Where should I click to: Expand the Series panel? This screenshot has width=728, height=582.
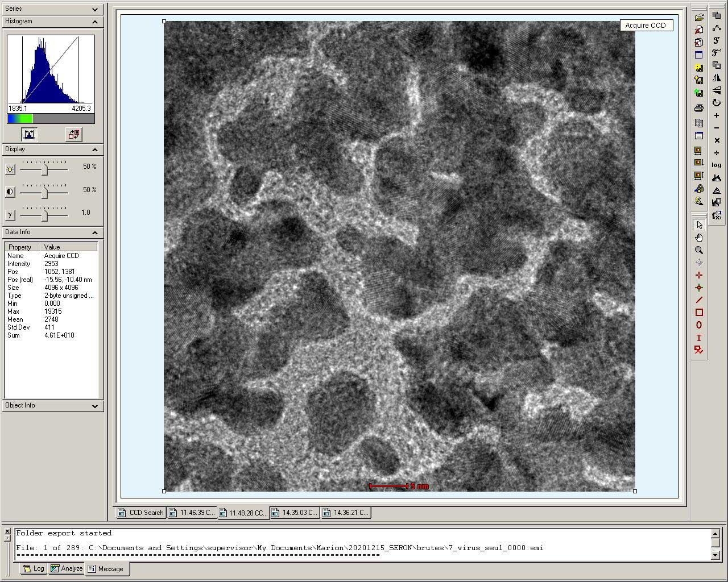95,9
